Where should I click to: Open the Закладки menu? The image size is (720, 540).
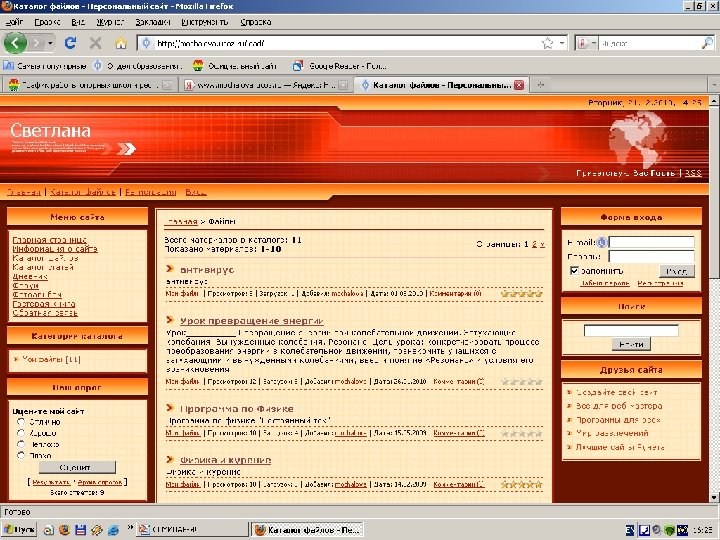click(x=152, y=22)
